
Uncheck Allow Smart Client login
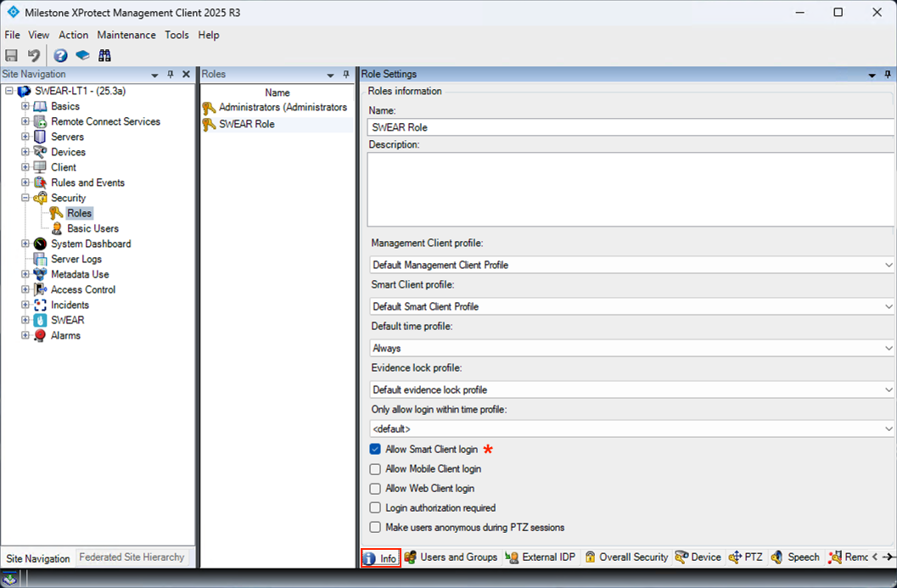point(375,449)
